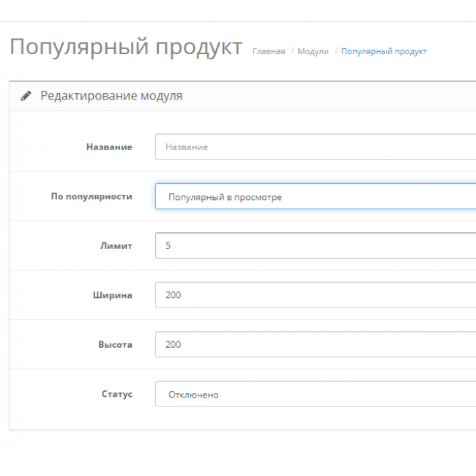
Task: Go to the Модули breadcrumb link
Action: (x=313, y=51)
